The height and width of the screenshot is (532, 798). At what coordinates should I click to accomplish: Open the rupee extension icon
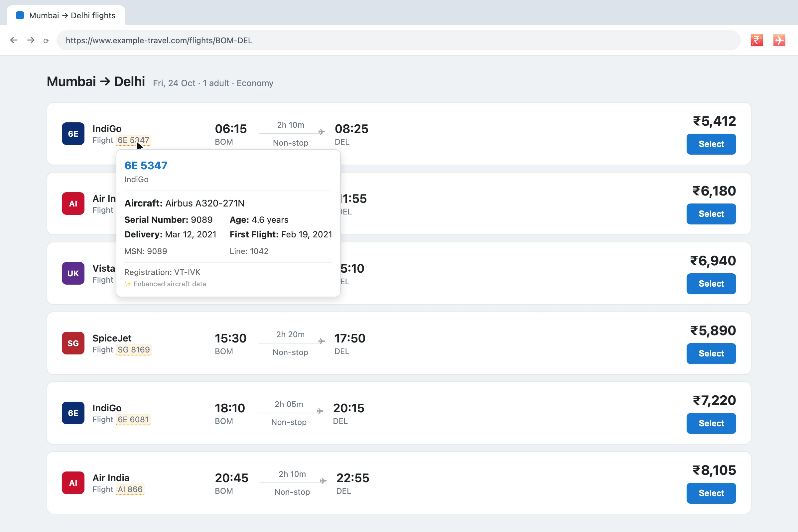(757, 40)
